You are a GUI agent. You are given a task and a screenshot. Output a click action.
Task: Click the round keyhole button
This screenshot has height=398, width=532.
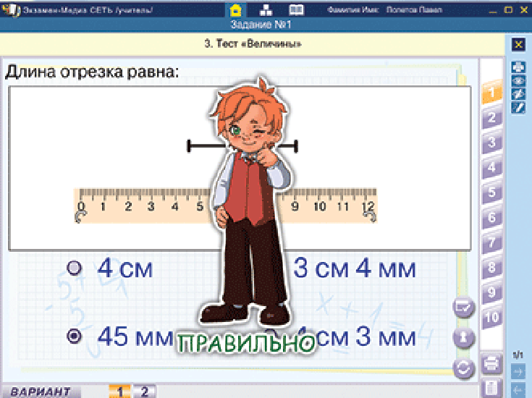pos(463,337)
